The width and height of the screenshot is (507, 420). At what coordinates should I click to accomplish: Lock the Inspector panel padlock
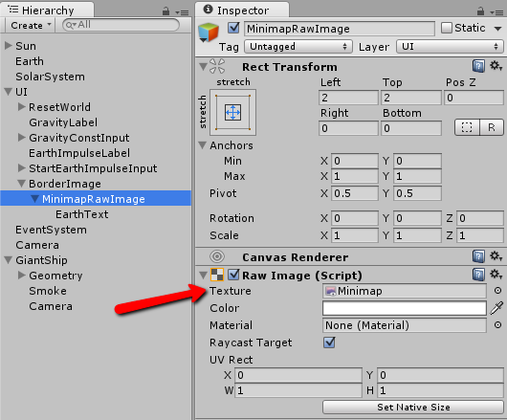click(480, 11)
